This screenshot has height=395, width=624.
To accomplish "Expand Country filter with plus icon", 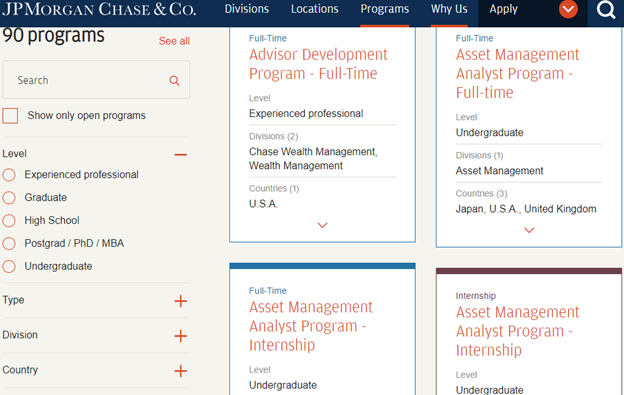I will pos(181,371).
